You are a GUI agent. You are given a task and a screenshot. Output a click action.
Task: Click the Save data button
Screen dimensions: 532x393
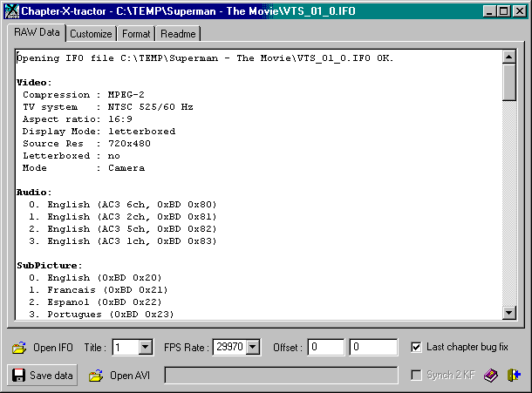(x=42, y=375)
